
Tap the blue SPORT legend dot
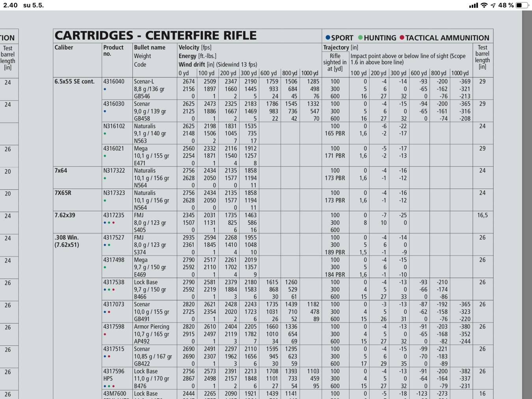327,37
